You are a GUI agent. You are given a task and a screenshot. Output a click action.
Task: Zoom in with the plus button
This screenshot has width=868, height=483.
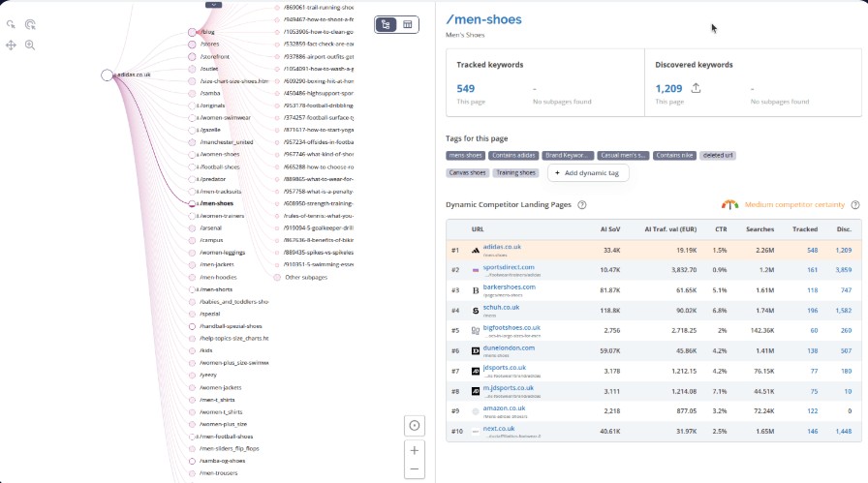[x=414, y=450]
